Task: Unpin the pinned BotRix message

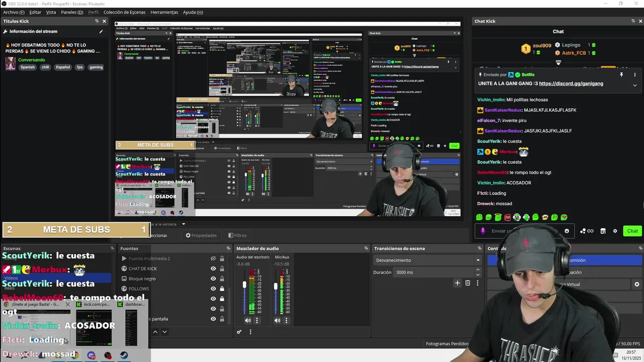Action: tap(621, 74)
